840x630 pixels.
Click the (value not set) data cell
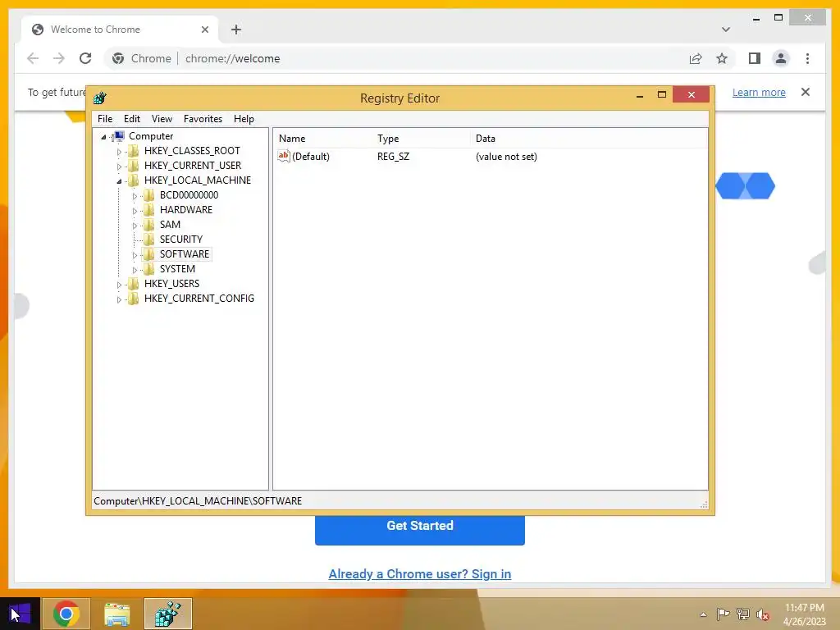pyautogui.click(x=506, y=157)
